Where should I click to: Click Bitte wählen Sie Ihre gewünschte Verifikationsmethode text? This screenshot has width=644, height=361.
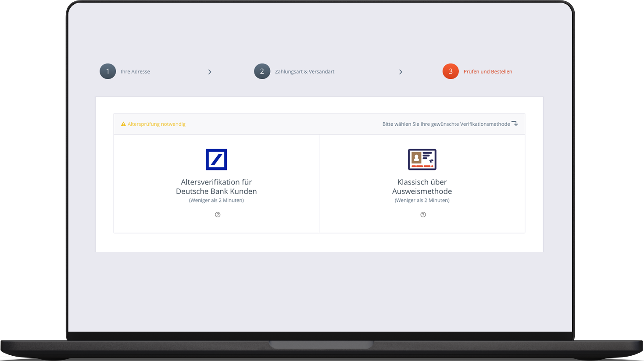click(x=446, y=124)
